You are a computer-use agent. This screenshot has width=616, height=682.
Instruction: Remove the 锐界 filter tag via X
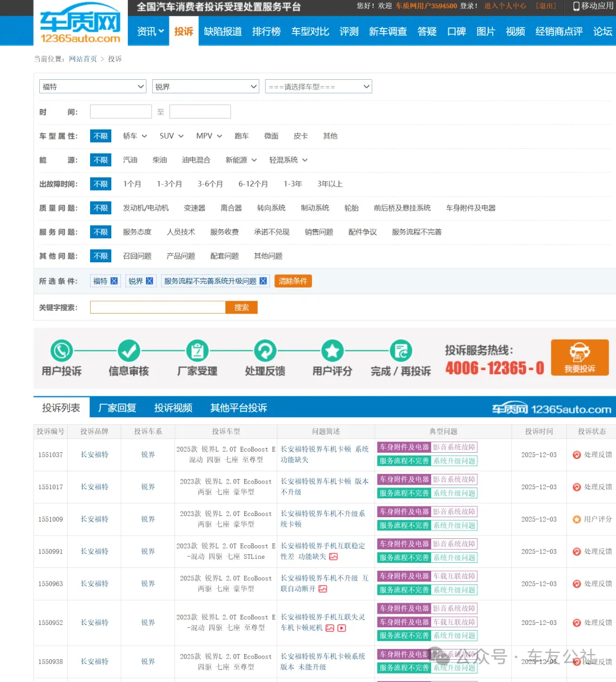tap(149, 281)
